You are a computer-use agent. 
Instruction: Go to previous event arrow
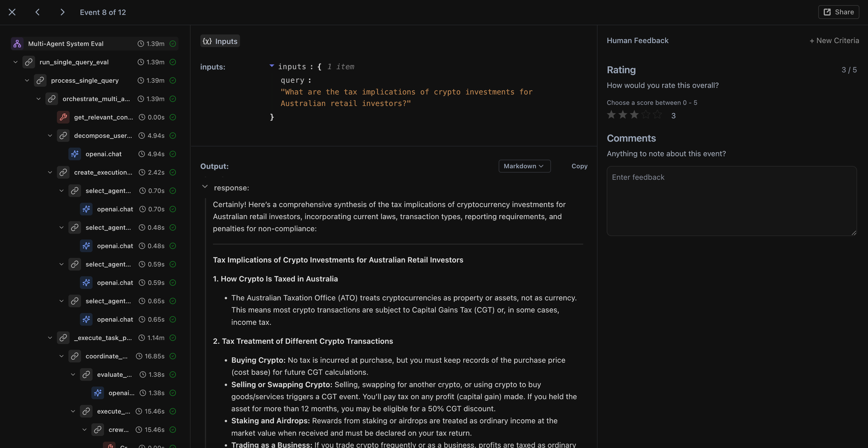coord(37,12)
